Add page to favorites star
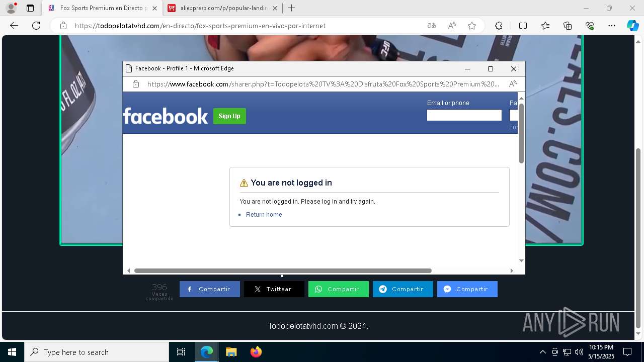 point(472,26)
